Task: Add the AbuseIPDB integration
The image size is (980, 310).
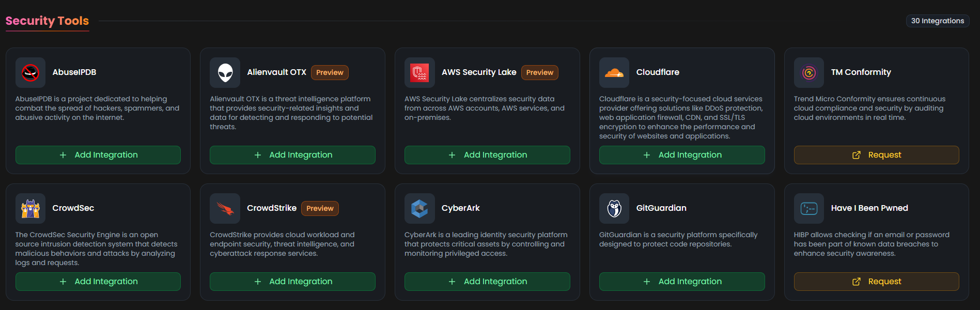Action: [x=98, y=155]
